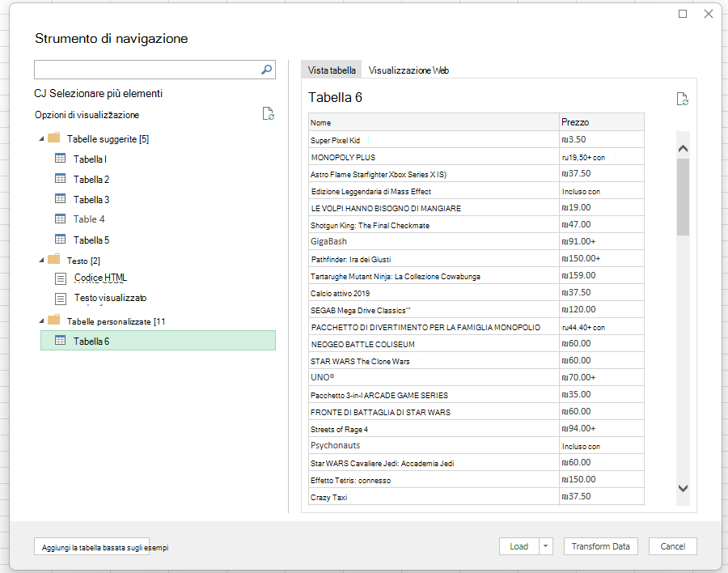The width and height of the screenshot is (728, 573).
Task: Click the ₪47.00 price cell
Action: coord(602,225)
